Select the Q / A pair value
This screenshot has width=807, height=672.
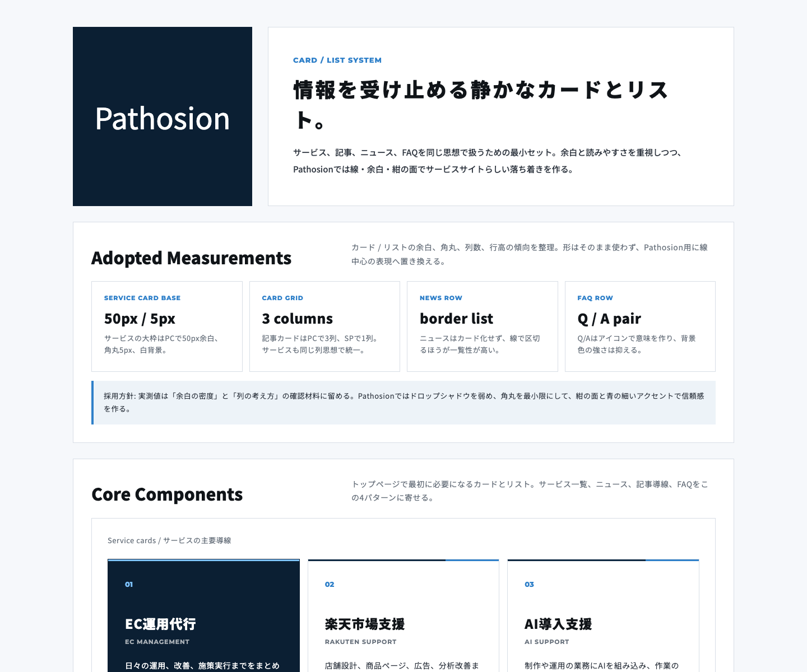[x=609, y=319]
